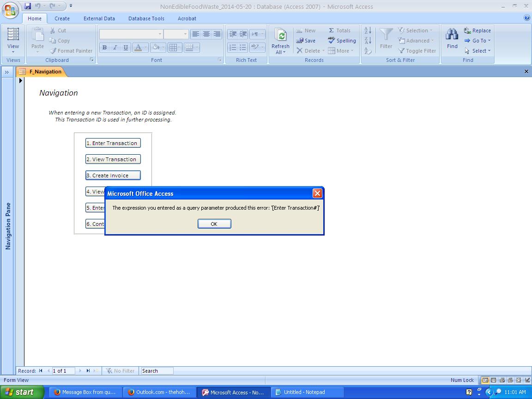Screen dimensions: 532x399
Task: Toggle Italic formatting
Action: coord(115,48)
